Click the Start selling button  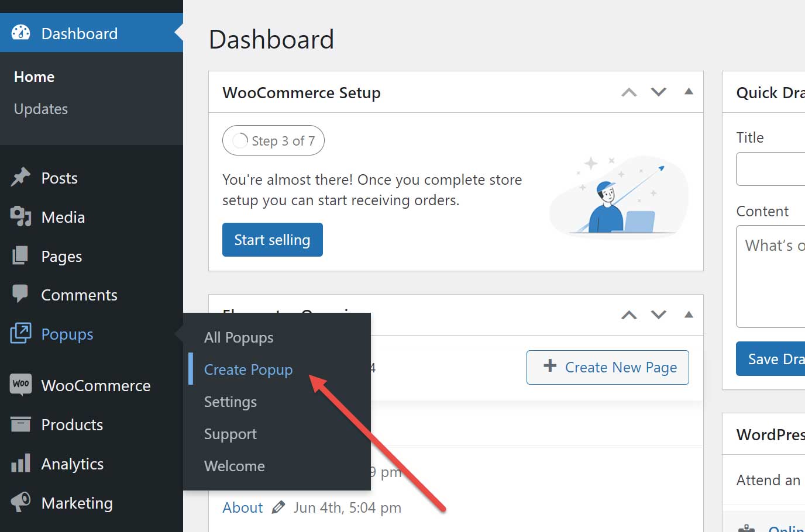click(273, 240)
